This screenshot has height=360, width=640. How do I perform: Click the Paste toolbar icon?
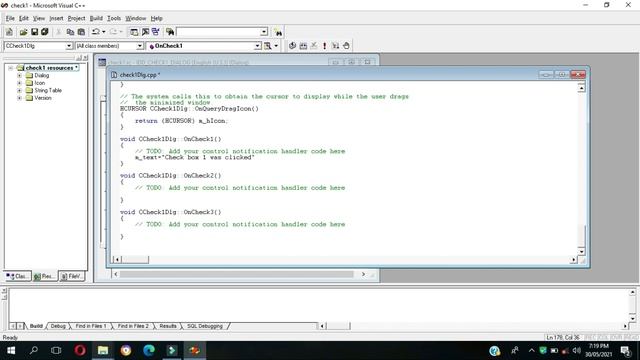81,32
